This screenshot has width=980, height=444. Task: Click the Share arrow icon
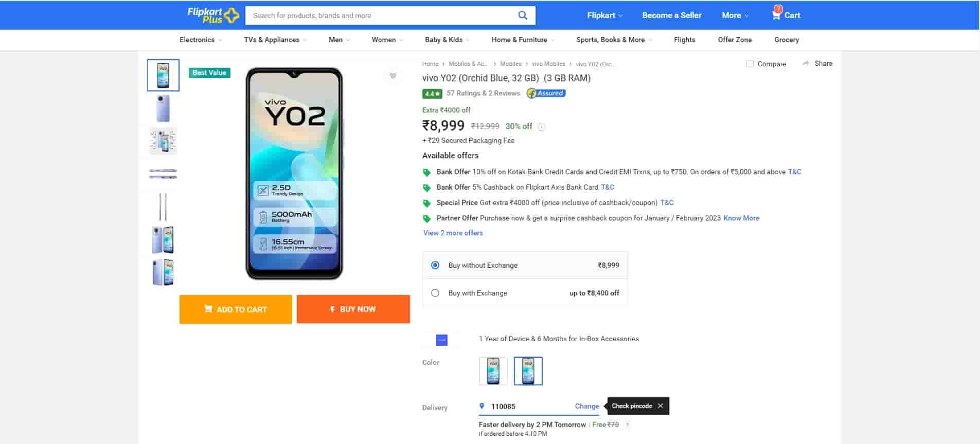(806, 63)
